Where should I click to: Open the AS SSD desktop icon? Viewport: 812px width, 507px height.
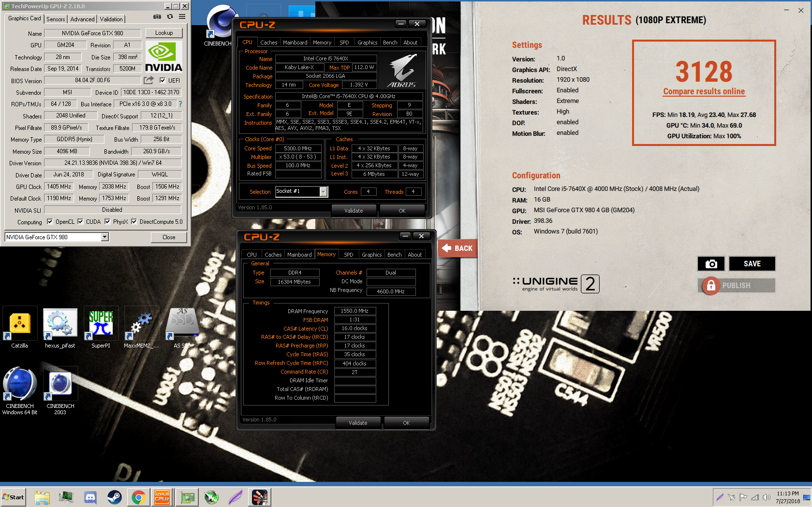pyautogui.click(x=182, y=327)
